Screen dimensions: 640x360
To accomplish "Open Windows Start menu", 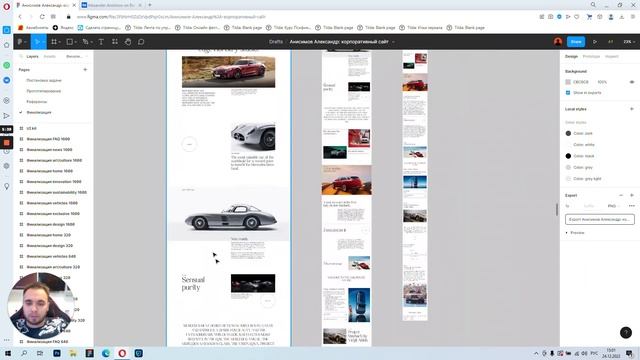I will [7, 353].
